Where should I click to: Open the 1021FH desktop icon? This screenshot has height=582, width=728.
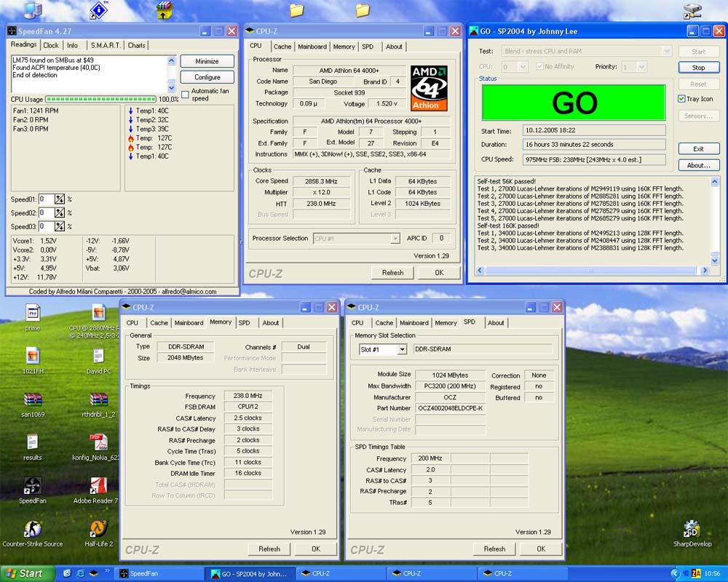(x=33, y=356)
